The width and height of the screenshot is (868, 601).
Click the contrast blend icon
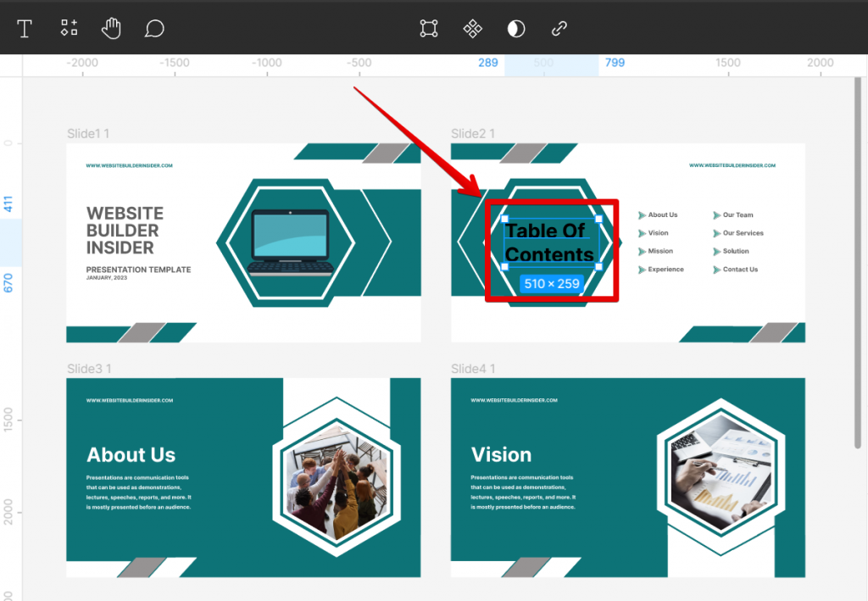tap(516, 28)
